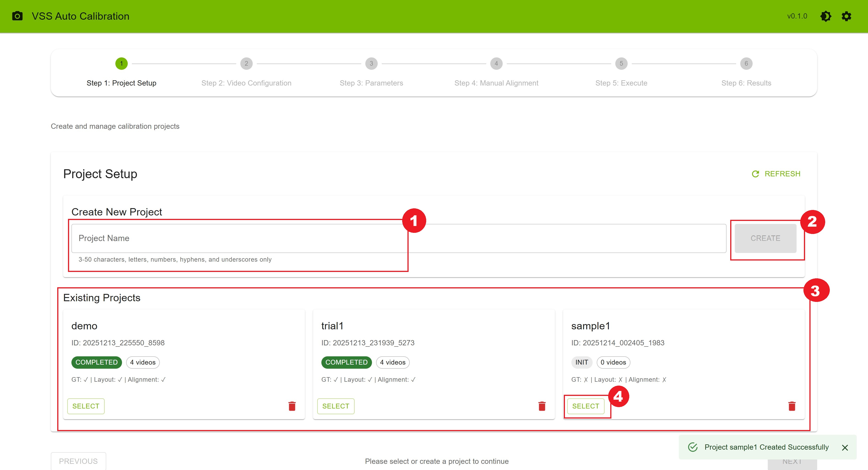Go to Step 2 Video Configuration
Viewport: 868px width, 470px height.
[x=246, y=64]
